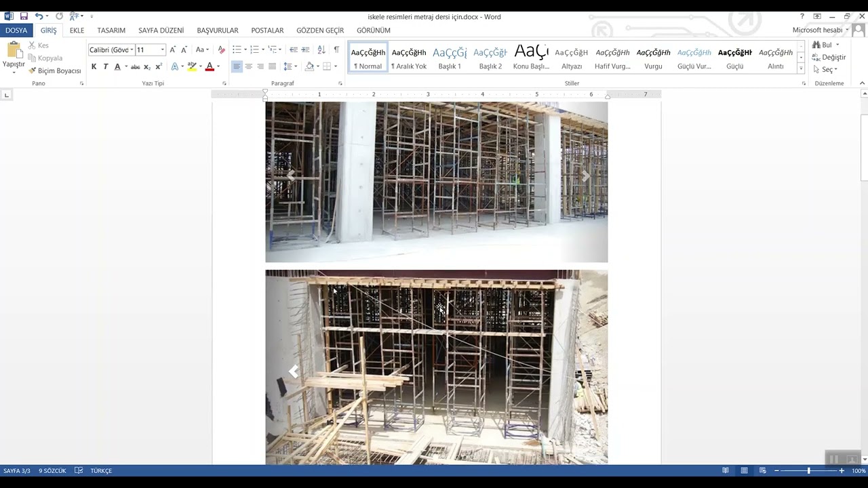
Task: Toggle subscript formatting
Action: click(x=146, y=66)
